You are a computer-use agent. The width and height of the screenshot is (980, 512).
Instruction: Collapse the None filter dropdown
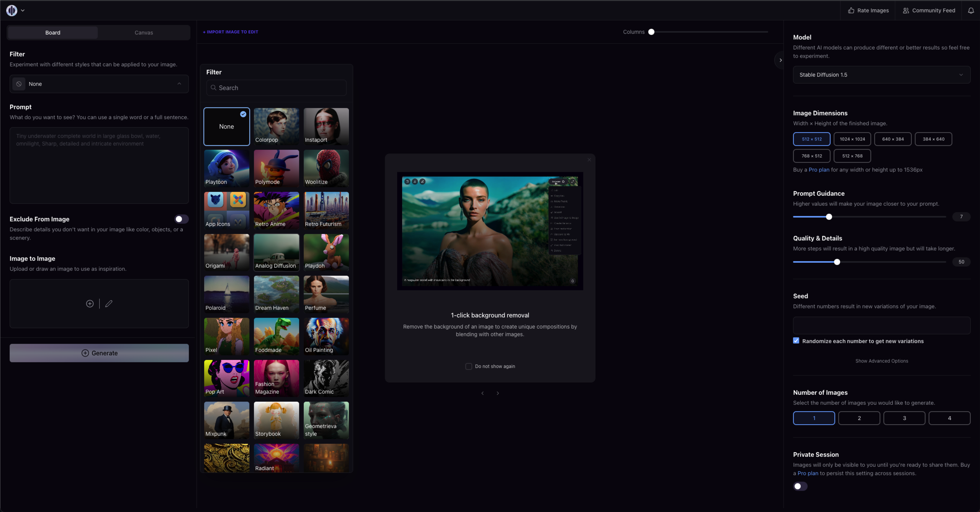tap(179, 84)
